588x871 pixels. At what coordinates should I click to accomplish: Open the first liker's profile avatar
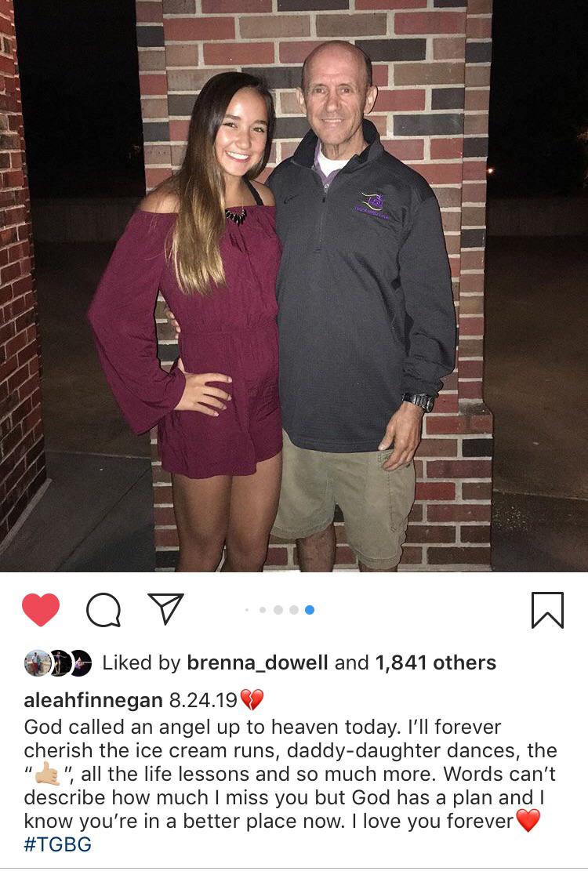point(37,662)
